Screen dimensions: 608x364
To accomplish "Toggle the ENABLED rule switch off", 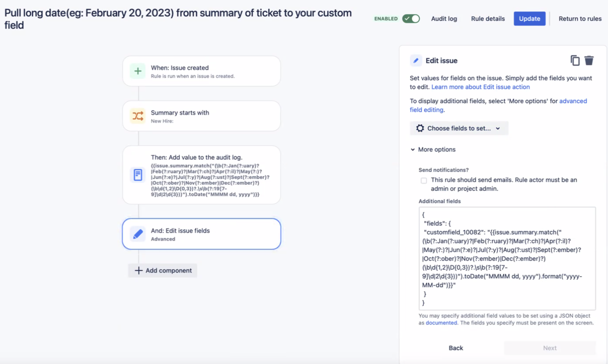I will [x=411, y=19].
